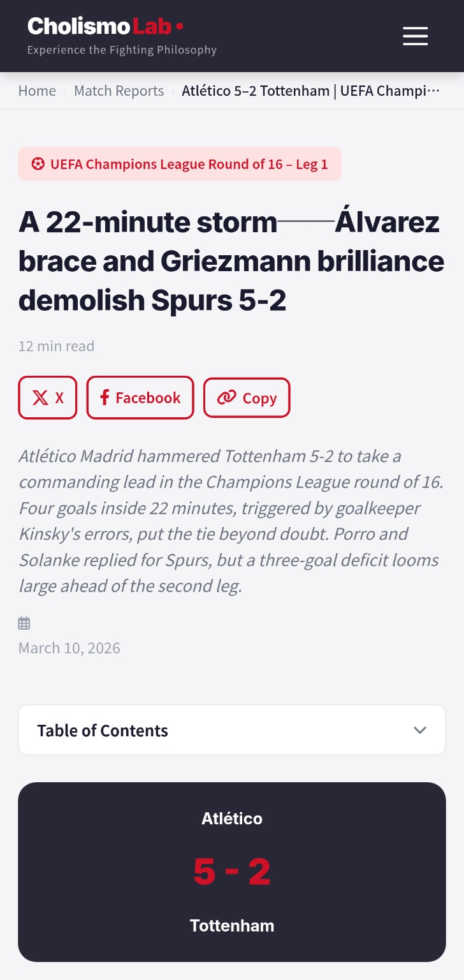Select the Home breadcrumb item
Viewport: 464px width, 980px height.
click(37, 91)
